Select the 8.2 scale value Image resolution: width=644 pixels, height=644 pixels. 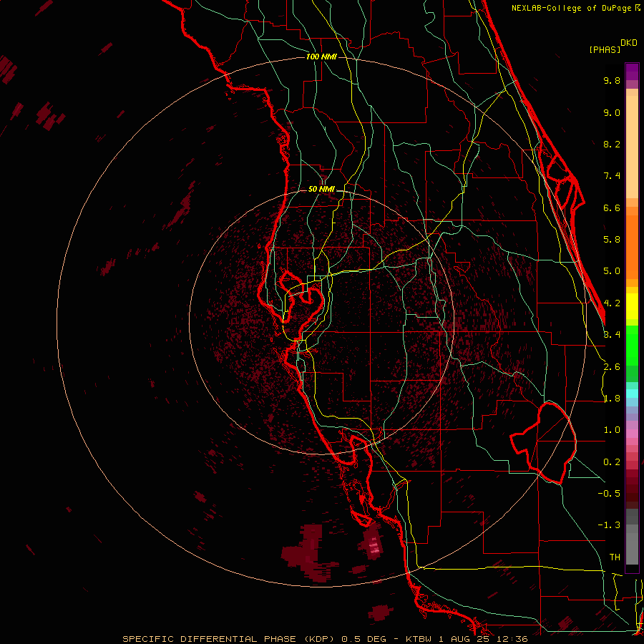(x=612, y=144)
